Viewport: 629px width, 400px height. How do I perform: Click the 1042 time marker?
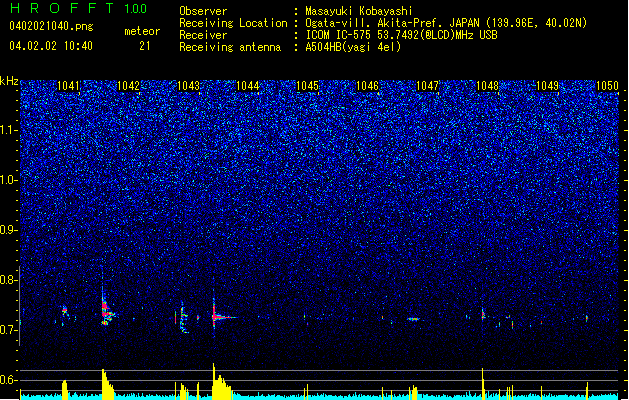click(128, 86)
